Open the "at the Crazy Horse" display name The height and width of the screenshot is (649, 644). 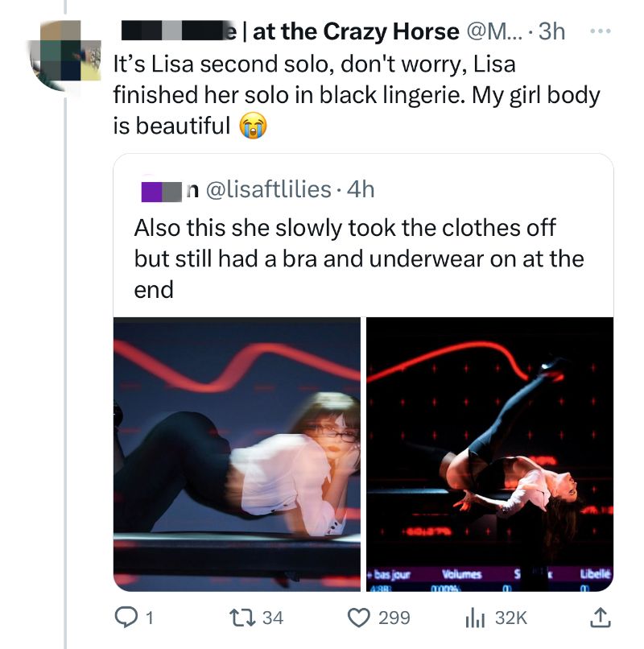[x=355, y=31]
